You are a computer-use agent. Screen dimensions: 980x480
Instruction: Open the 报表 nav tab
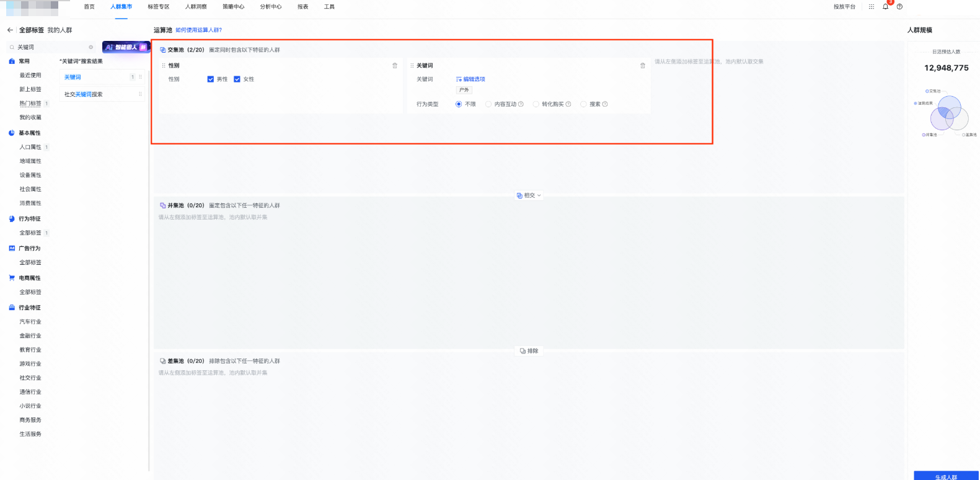pyautogui.click(x=302, y=7)
